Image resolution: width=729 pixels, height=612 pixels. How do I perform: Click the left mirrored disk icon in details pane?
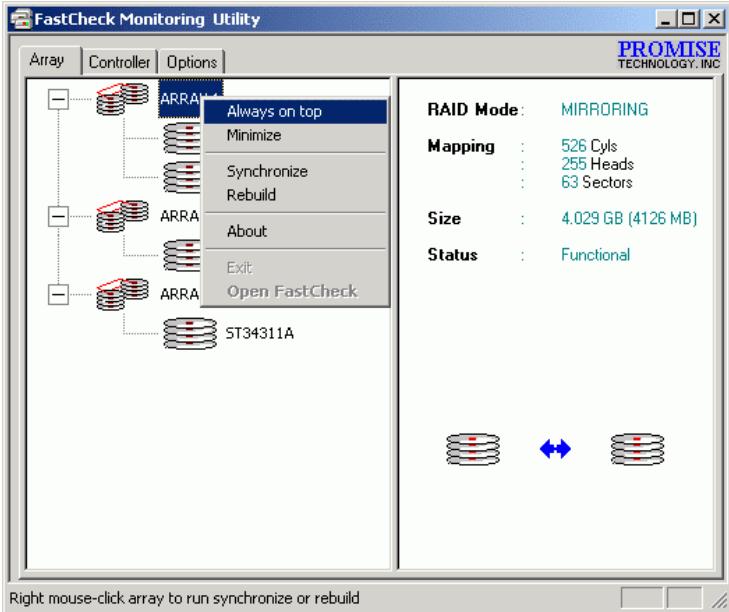click(473, 449)
